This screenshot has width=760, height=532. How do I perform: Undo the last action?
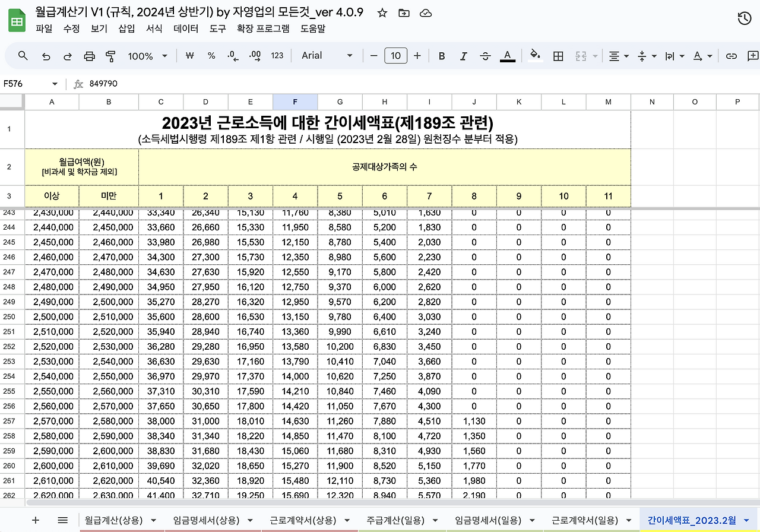pos(46,56)
